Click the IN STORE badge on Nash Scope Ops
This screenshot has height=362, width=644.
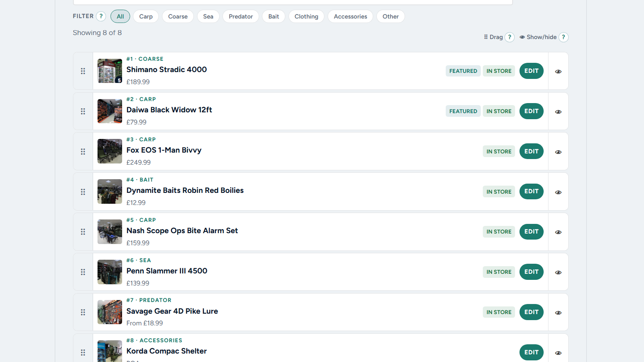499,232
